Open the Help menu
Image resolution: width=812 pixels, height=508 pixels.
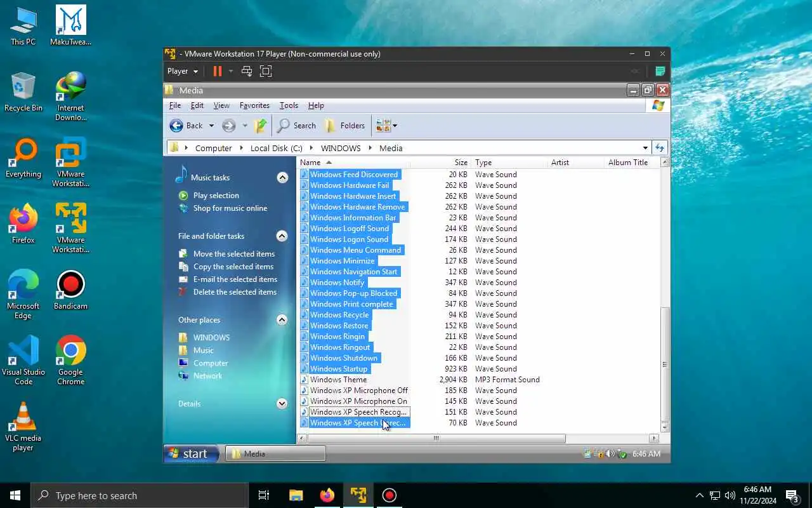[x=316, y=105]
